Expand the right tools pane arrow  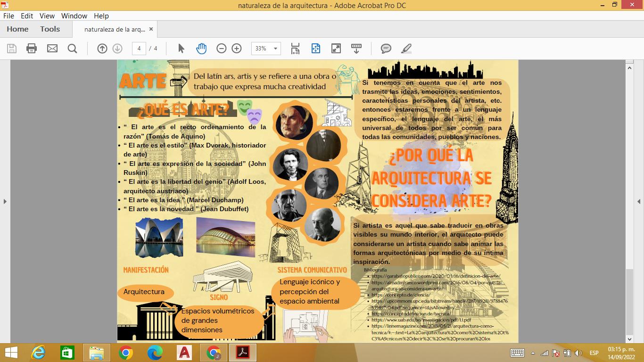pyautogui.click(x=639, y=201)
